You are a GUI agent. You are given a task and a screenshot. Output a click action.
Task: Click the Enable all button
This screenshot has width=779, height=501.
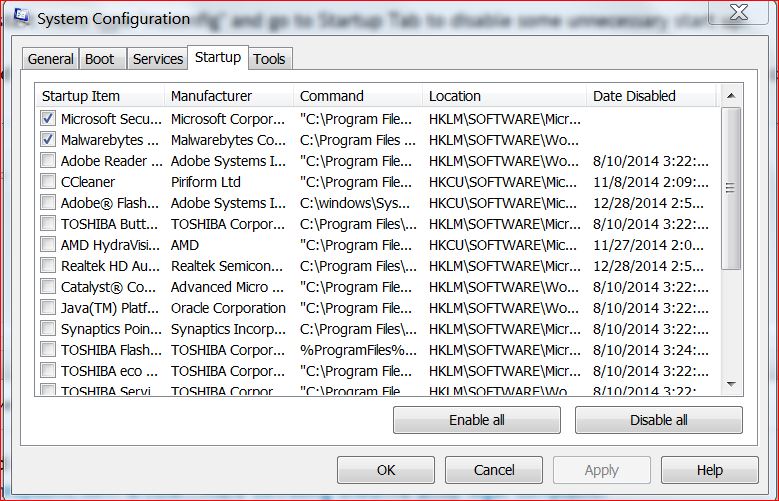pyautogui.click(x=476, y=420)
